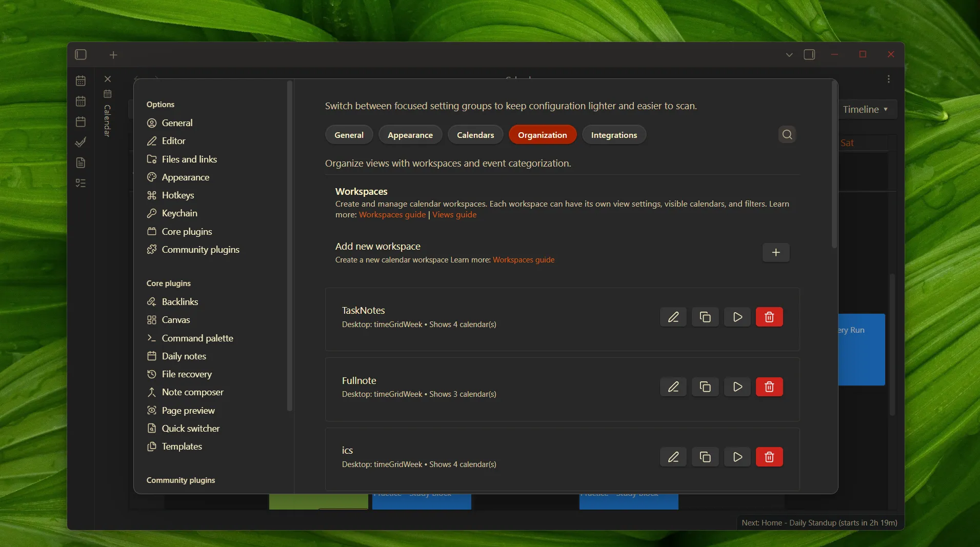This screenshot has height=547, width=980.
Task: Edit the Fullnote workspace
Action: click(x=673, y=387)
